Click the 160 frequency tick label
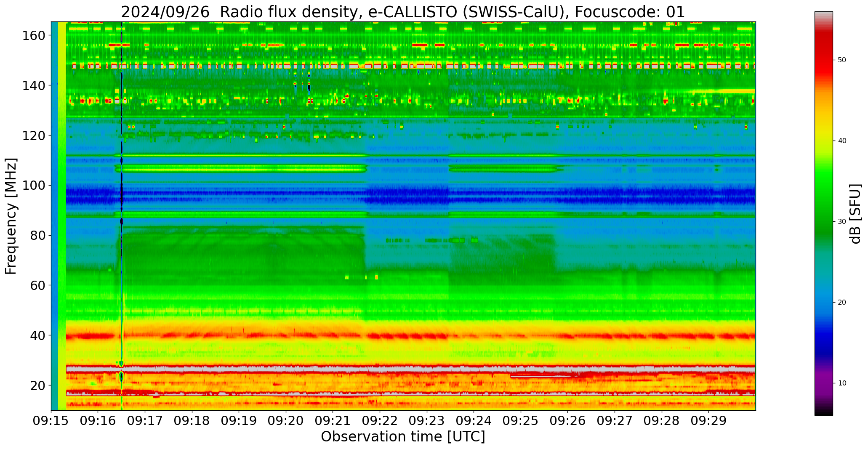This screenshot has width=868, height=449. [34, 35]
